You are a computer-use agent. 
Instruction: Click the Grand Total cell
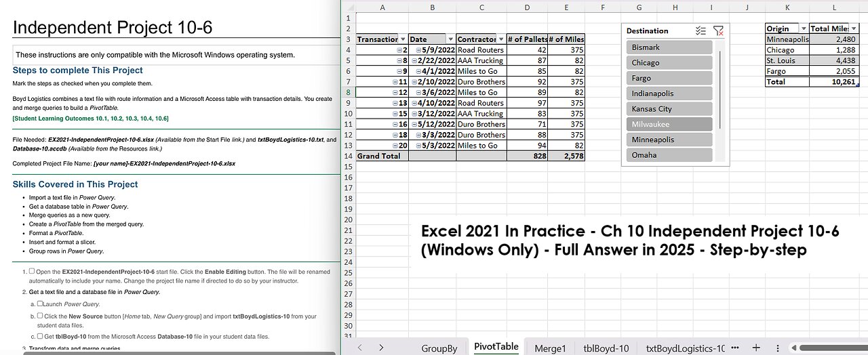(382, 156)
